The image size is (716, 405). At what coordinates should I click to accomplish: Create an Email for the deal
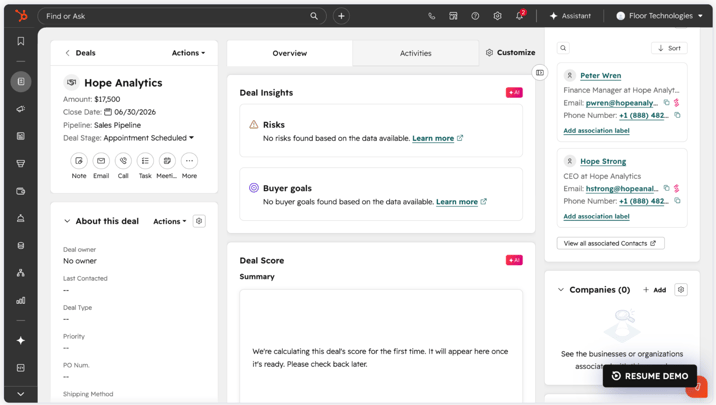click(101, 161)
